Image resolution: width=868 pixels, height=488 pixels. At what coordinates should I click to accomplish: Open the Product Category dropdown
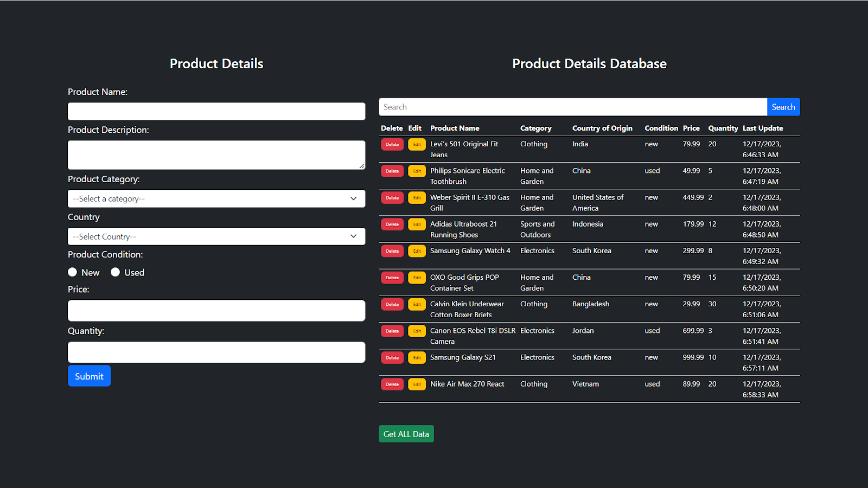(x=216, y=198)
